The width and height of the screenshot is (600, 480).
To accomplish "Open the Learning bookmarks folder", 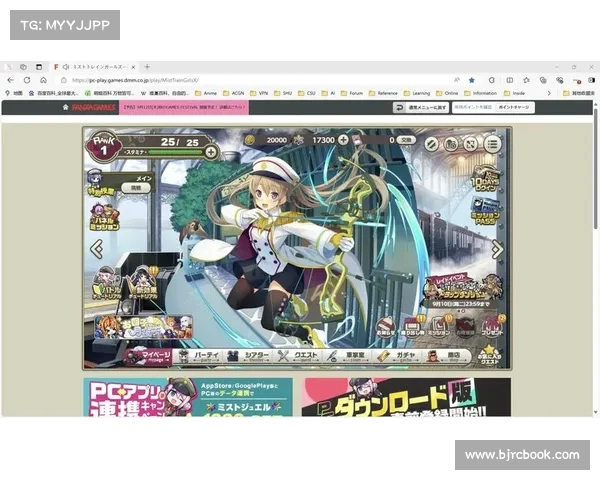I will (417, 93).
